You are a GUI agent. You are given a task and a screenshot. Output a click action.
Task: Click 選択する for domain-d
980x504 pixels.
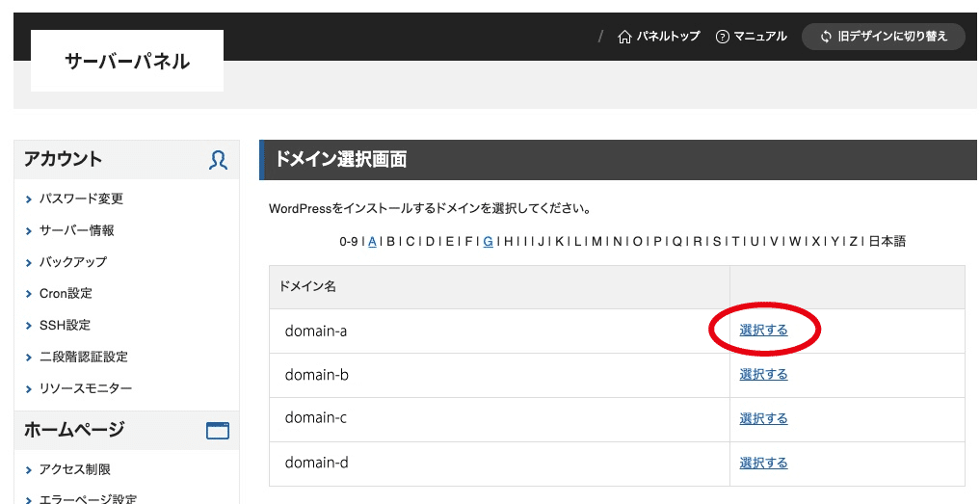[764, 464]
